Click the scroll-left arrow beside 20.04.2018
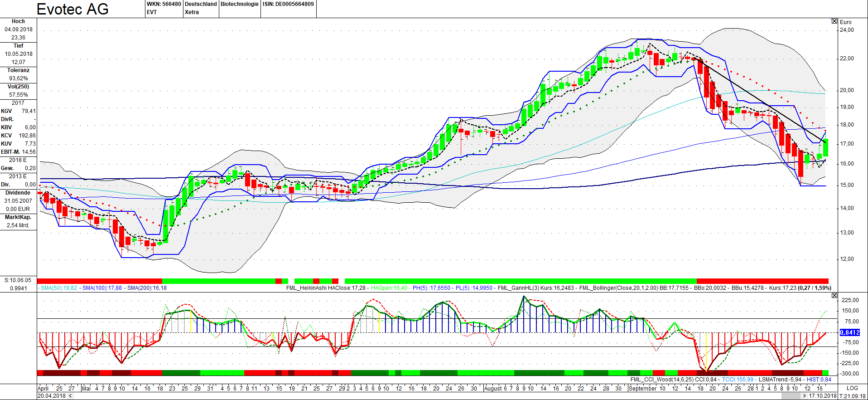This screenshot has height=400, width=868. pos(70,396)
